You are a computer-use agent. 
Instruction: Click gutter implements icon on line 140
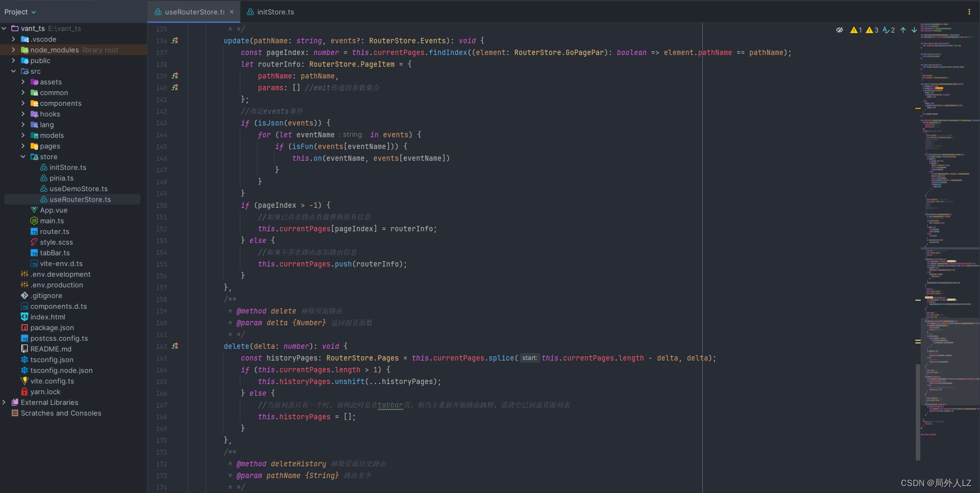[175, 88]
